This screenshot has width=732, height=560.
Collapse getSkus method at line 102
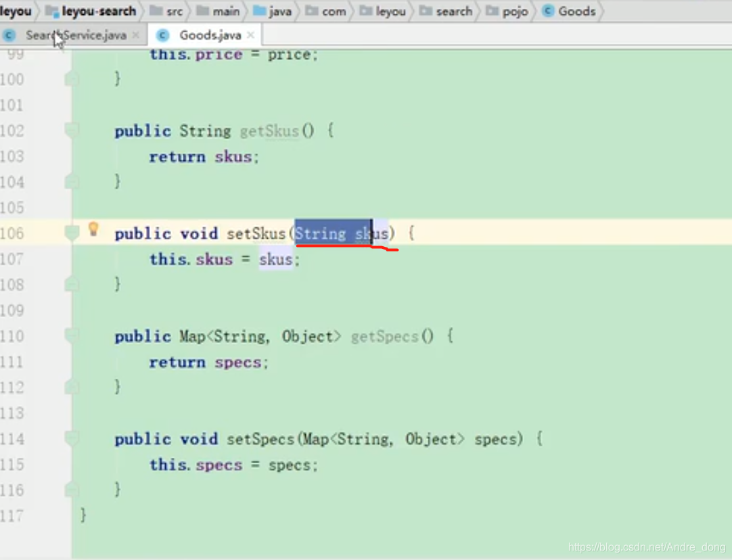tap(72, 131)
